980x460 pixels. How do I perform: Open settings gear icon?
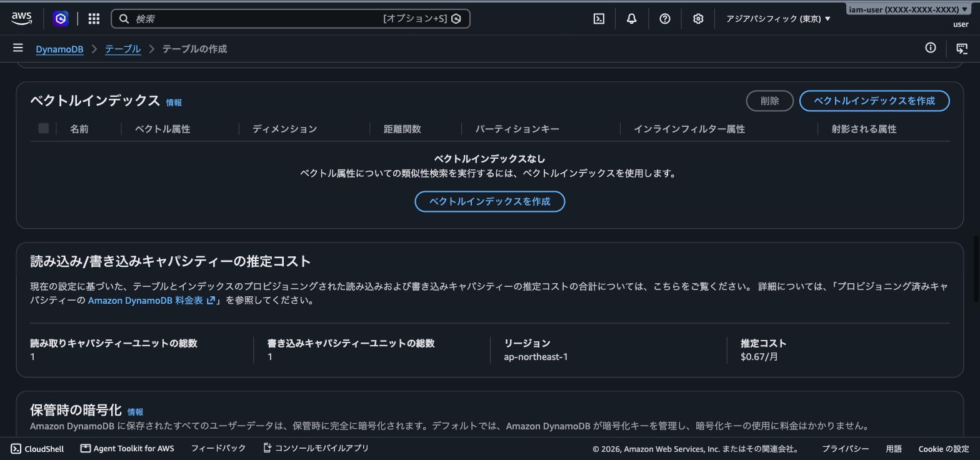point(698,19)
